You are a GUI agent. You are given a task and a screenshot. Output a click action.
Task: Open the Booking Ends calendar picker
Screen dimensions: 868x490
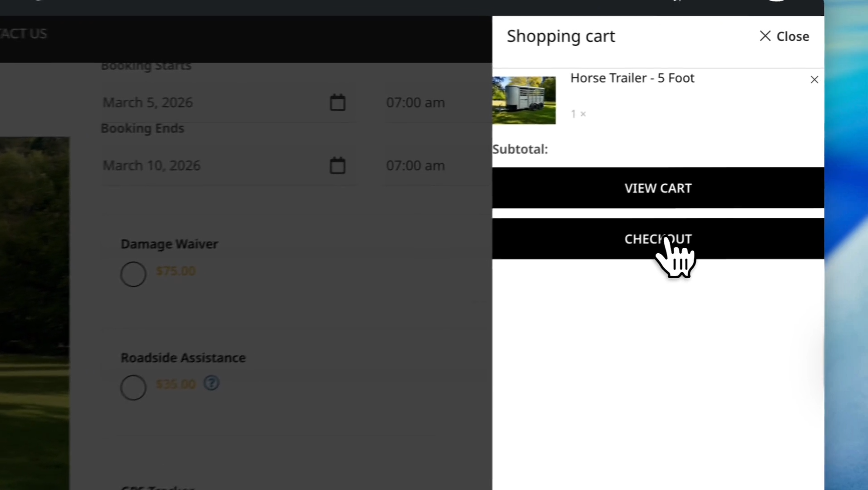click(x=337, y=166)
